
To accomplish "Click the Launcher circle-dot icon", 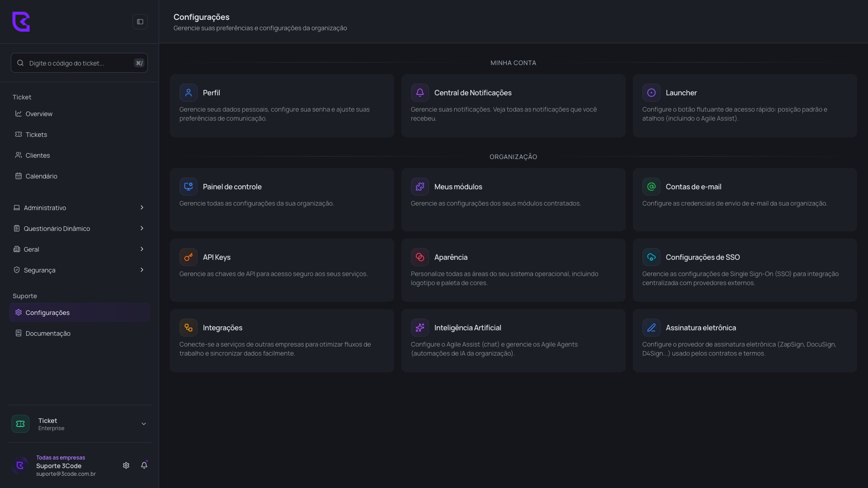I will click(x=651, y=93).
